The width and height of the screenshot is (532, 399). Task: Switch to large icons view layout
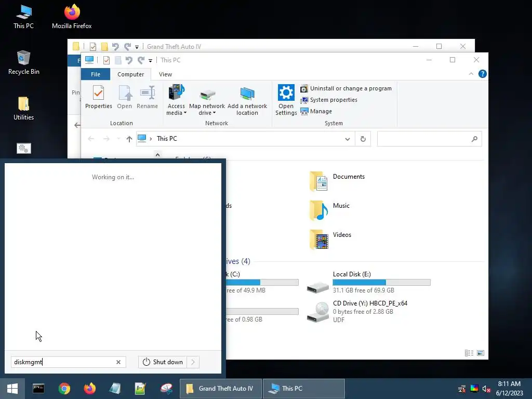(481, 353)
